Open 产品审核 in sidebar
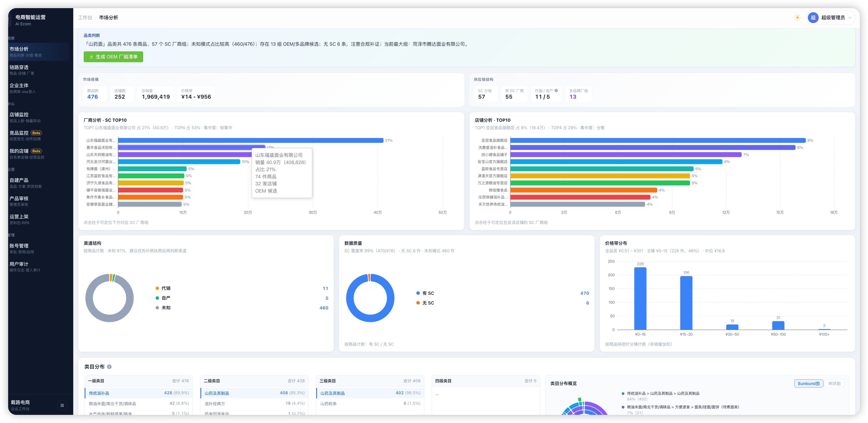The width and height of the screenshot is (868, 423). [x=39, y=201]
